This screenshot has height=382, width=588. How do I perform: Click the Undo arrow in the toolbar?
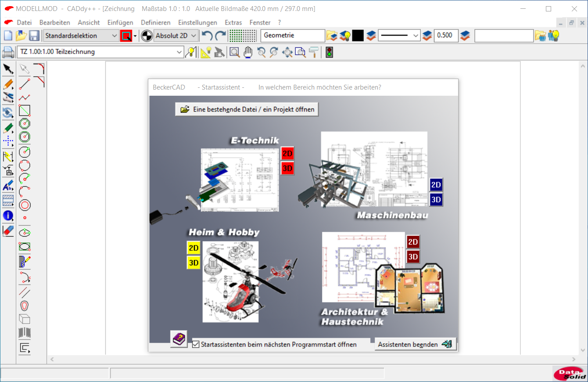coord(207,36)
